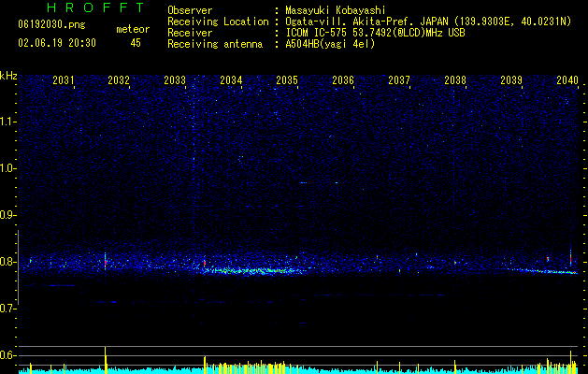
Task: Click the Receiving Location label
Action: pos(218,22)
